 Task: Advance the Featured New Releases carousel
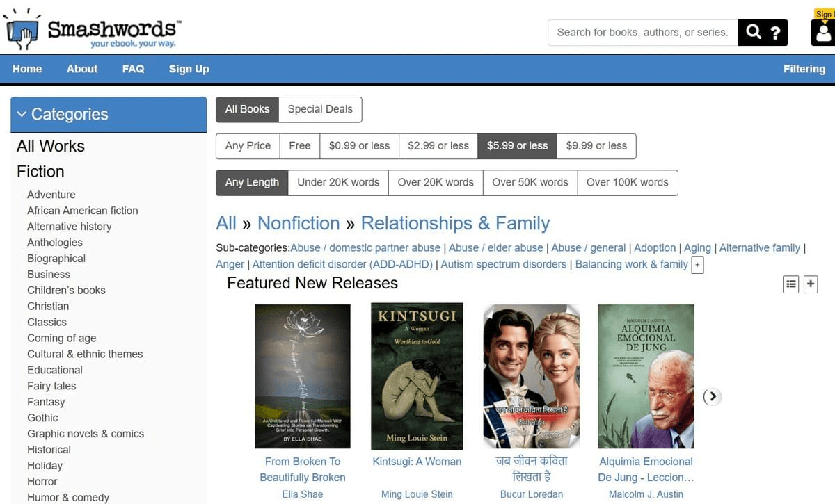712,396
